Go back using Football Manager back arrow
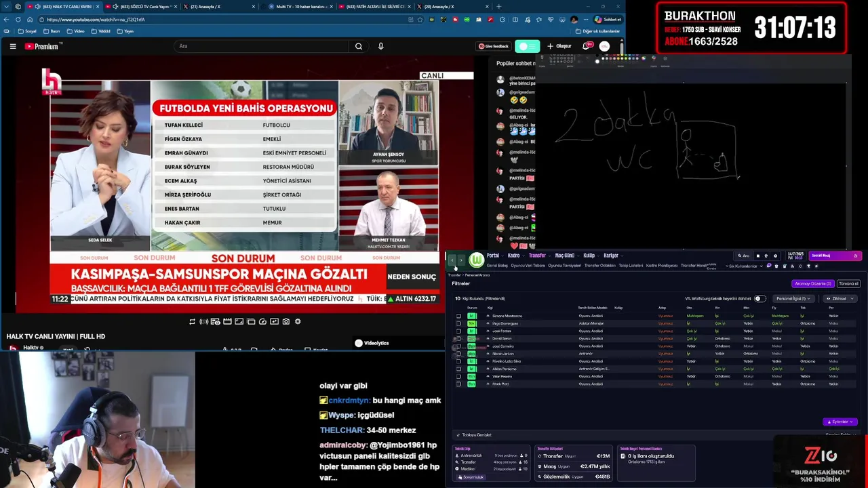868x488 pixels. 452,260
